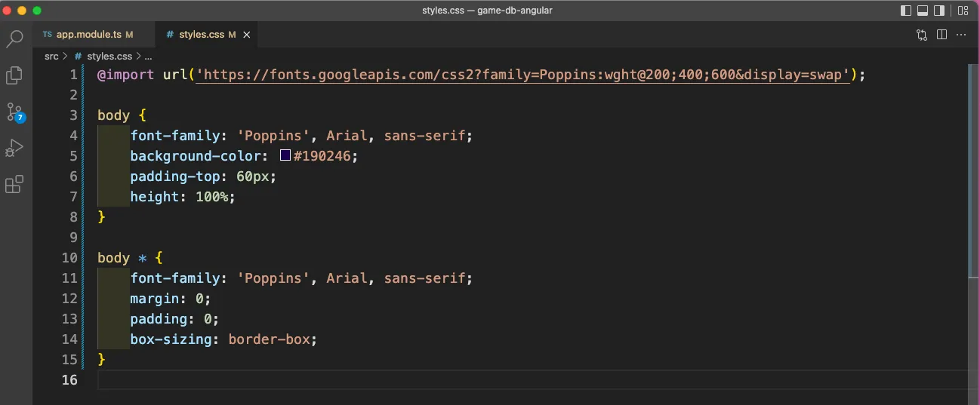Click the # icon on styles.css tab
The height and width of the screenshot is (405, 980).
coord(170,35)
